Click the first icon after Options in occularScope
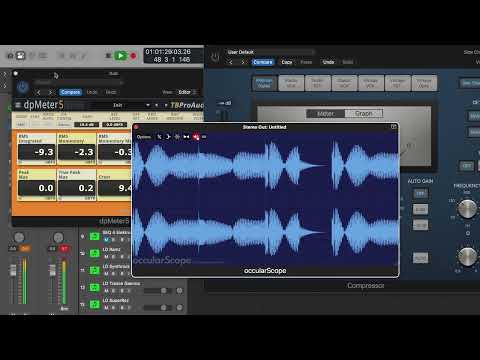This screenshot has height=360, width=480. tap(159, 137)
